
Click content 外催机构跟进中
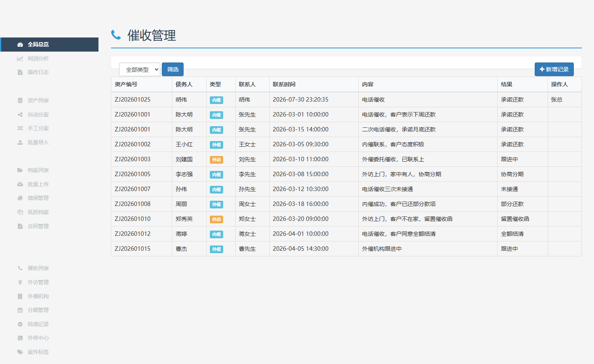pyautogui.click(x=382, y=249)
